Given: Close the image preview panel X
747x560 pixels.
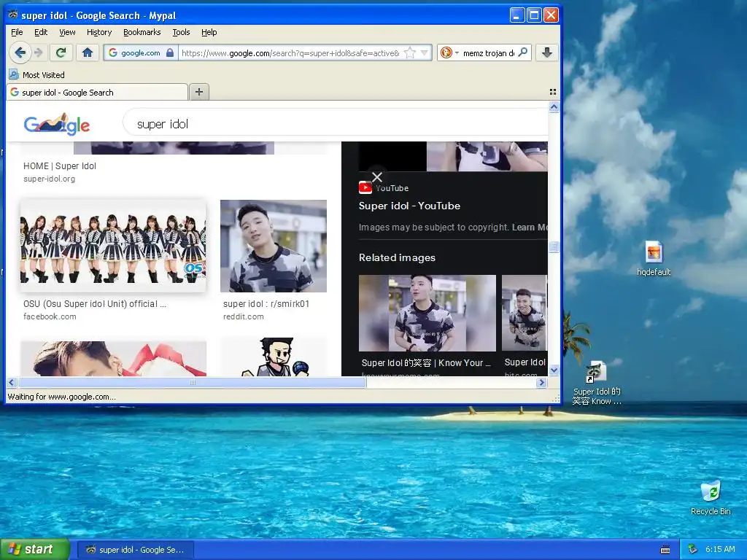Looking at the screenshot, I should (x=377, y=177).
